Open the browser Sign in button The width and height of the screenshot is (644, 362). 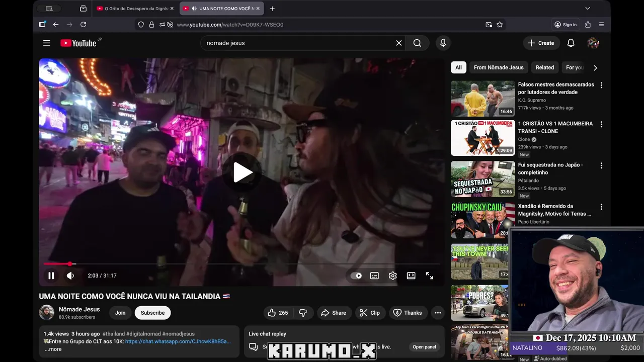pos(566,25)
